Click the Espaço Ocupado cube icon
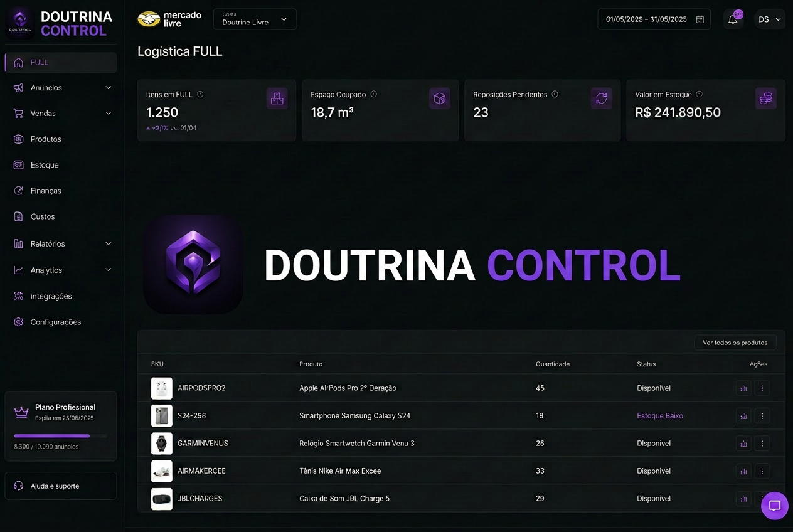793x532 pixels. (x=440, y=98)
